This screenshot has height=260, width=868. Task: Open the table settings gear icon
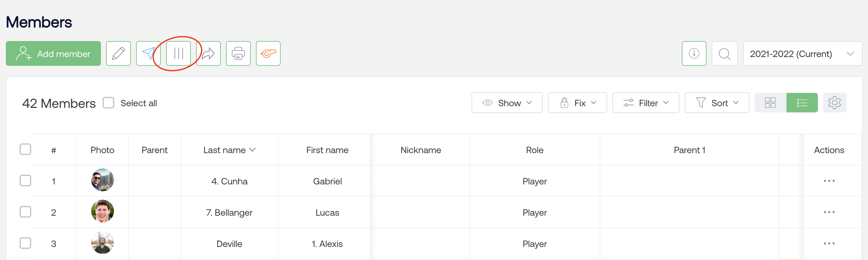[834, 103]
